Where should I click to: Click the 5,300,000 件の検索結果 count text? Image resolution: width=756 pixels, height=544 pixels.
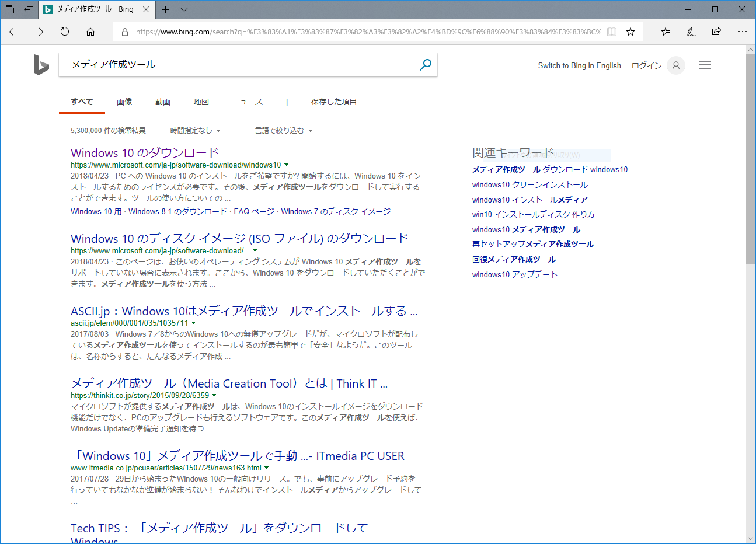108,131
